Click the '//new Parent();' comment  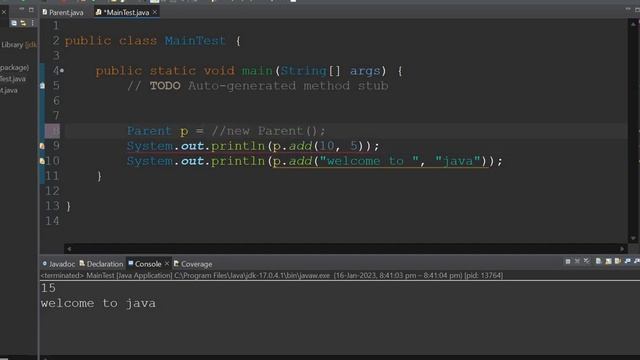coord(269,131)
